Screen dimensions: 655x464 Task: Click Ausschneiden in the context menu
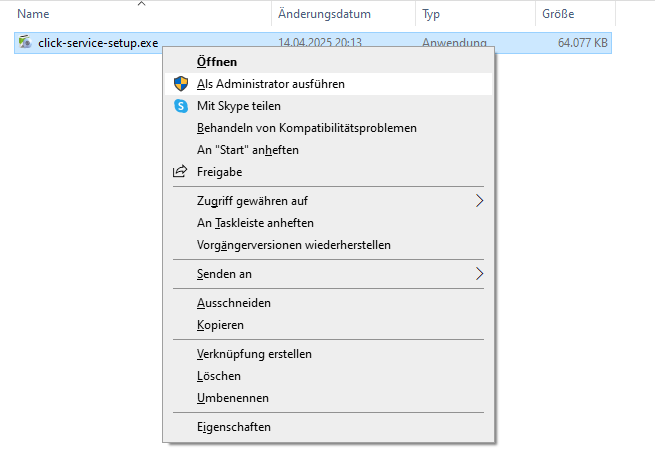[x=328, y=303]
